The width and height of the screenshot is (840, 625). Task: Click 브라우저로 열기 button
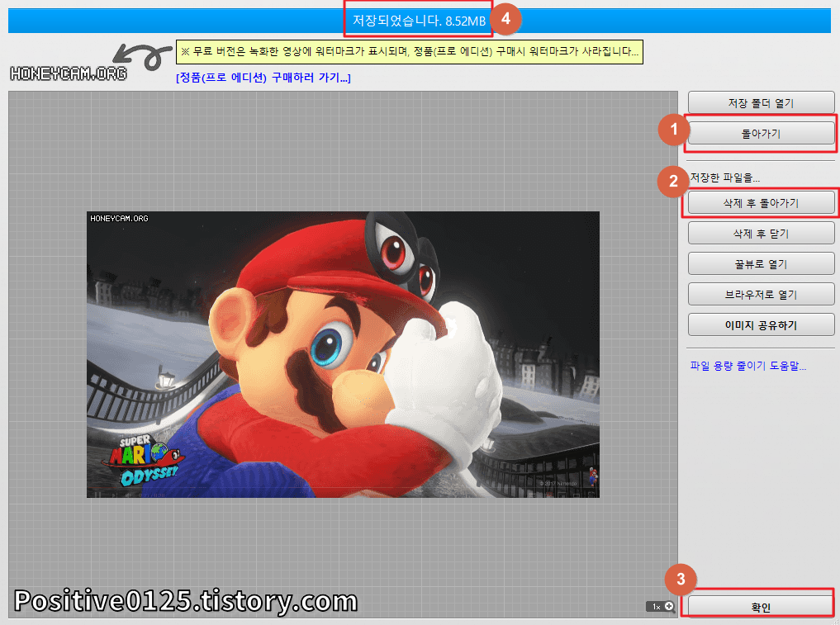pos(761,294)
